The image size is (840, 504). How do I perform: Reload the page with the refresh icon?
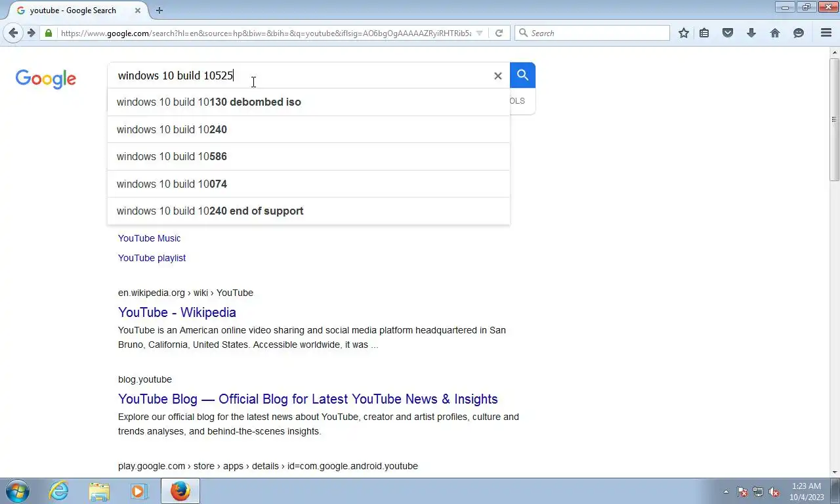pos(499,33)
